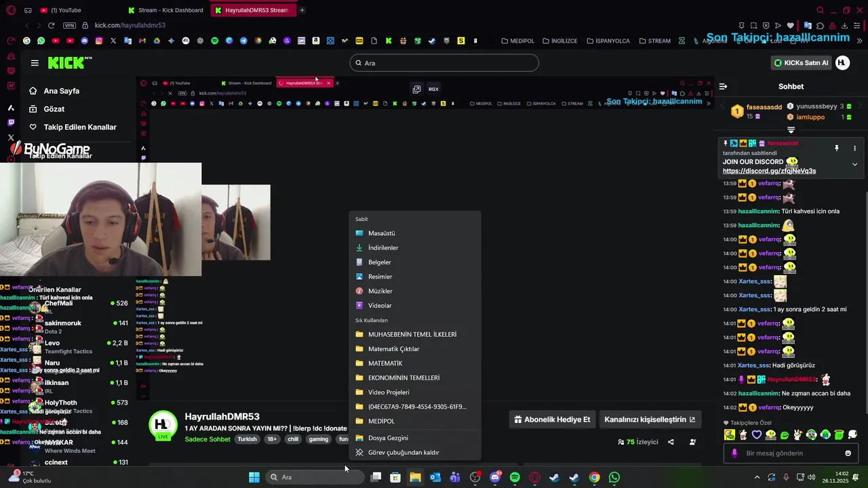The height and width of the screenshot is (488, 868).
Task: Open WhatsApp from the taskbar
Action: click(614, 477)
